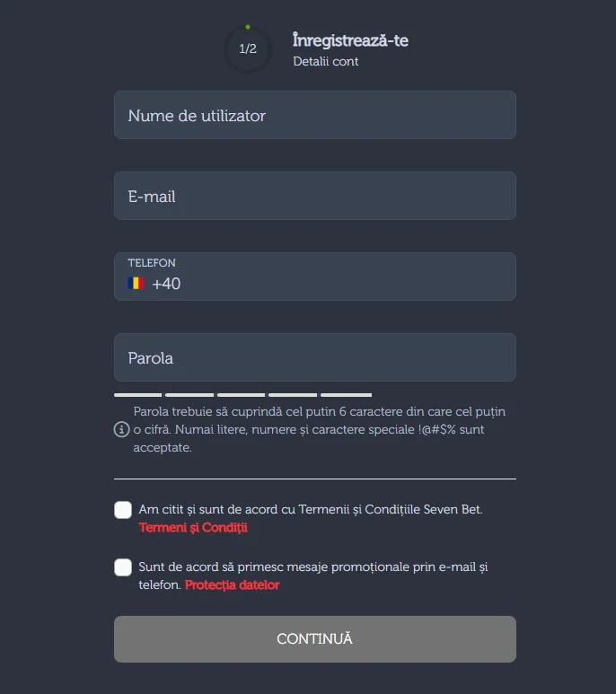Open the Termeni și Condiții link
This screenshot has width=616, height=694.
click(193, 528)
